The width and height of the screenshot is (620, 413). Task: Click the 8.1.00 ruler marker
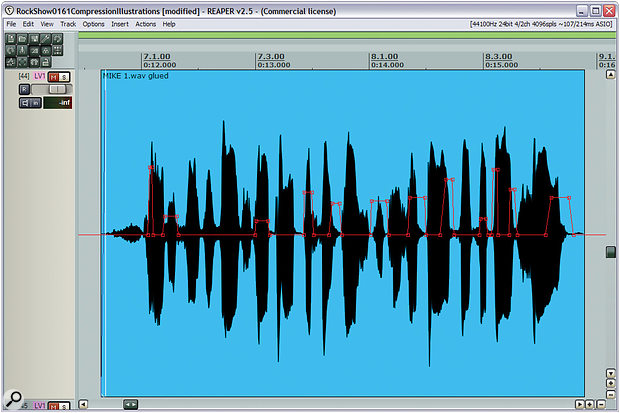384,57
